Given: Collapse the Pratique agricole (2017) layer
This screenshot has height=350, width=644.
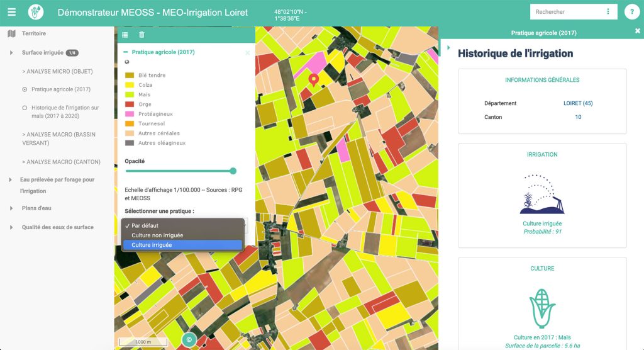Looking at the screenshot, I should 126,52.
